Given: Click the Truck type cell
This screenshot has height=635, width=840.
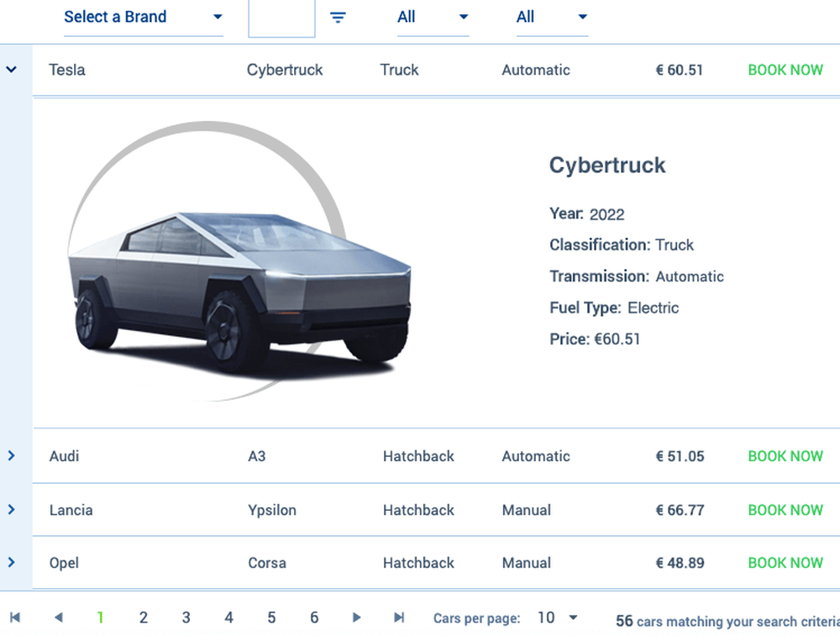Looking at the screenshot, I should [399, 70].
